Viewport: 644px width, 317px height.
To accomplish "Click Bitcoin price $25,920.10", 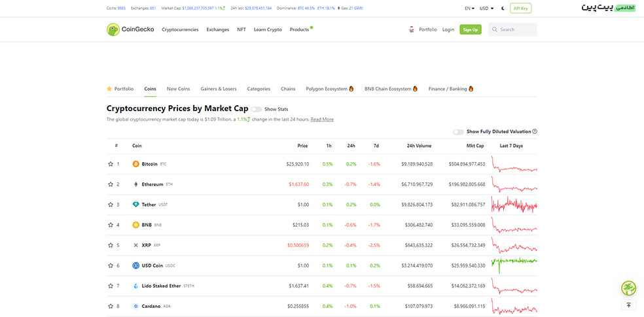I will 298,164.
